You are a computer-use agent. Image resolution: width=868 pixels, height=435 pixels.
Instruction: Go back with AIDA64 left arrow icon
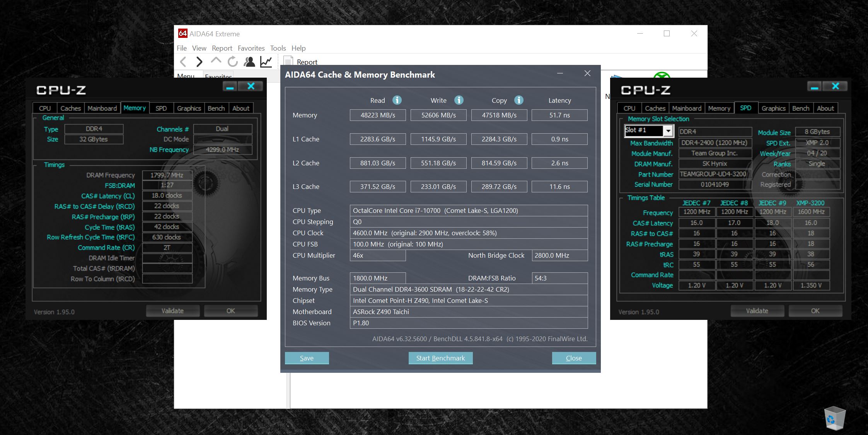(x=183, y=61)
